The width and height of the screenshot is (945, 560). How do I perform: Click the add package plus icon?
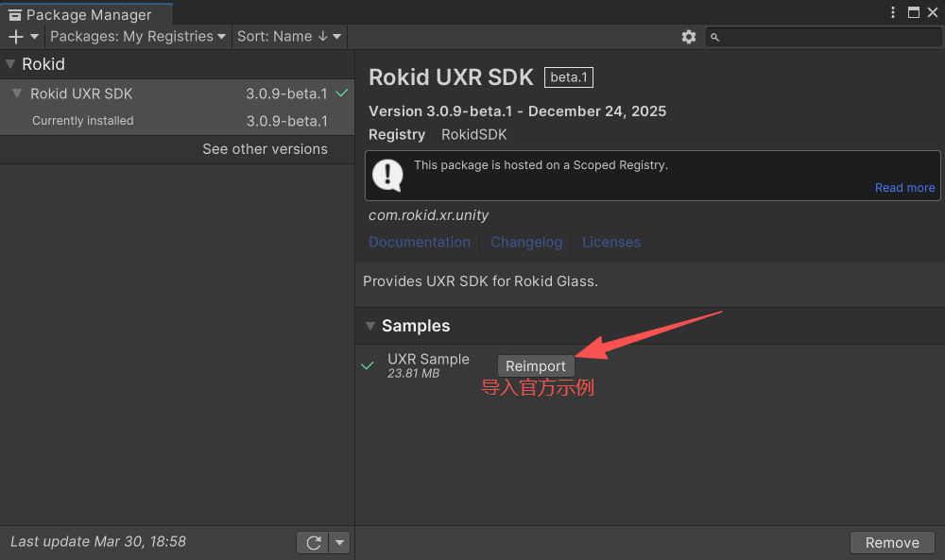pyautogui.click(x=16, y=36)
